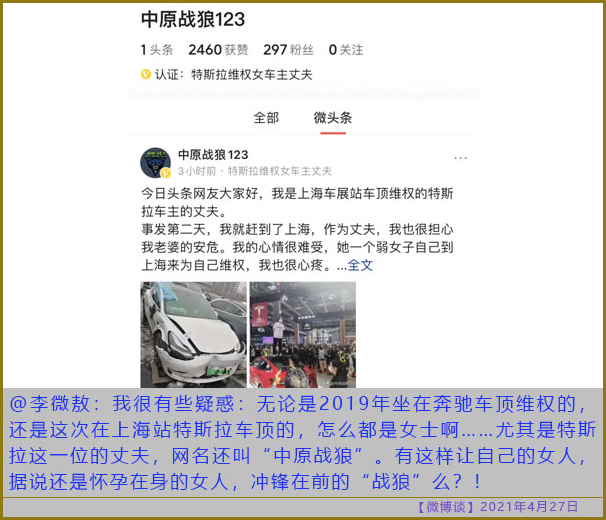Click the 1 头条 post count

(x=157, y=50)
